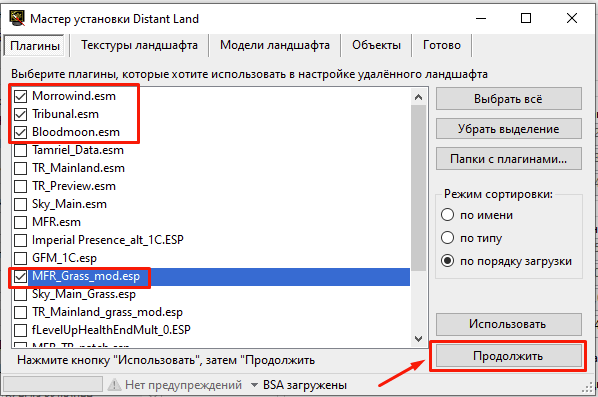Enable the MFR.esm checkbox
The image size is (598, 397).
(20, 222)
